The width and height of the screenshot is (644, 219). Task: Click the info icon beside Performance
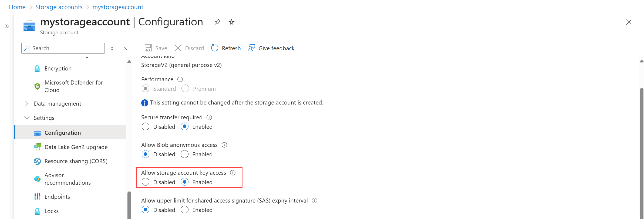180,79
